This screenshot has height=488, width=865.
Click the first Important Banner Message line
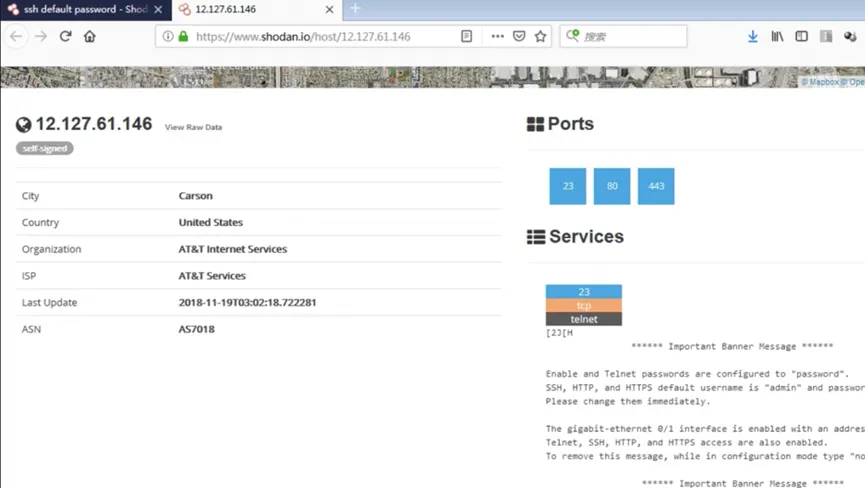732,346
